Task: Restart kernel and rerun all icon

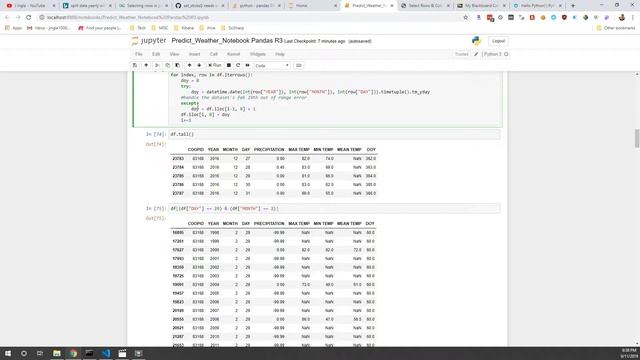Action: click(x=247, y=65)
